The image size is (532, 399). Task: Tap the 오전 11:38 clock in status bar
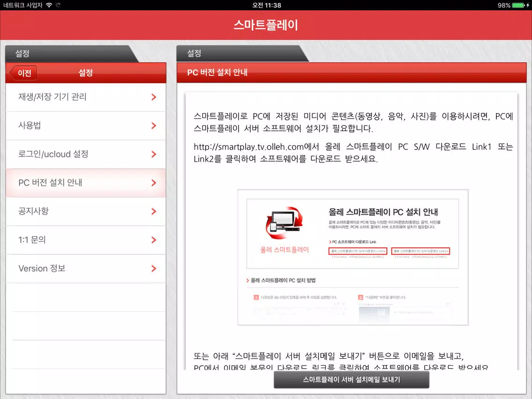266,5
